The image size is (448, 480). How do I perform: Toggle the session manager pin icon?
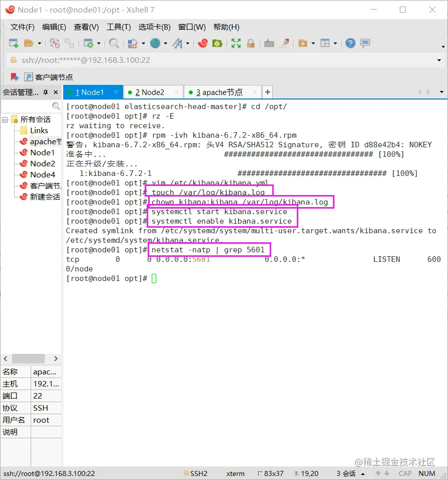click(x=46, y=92)
